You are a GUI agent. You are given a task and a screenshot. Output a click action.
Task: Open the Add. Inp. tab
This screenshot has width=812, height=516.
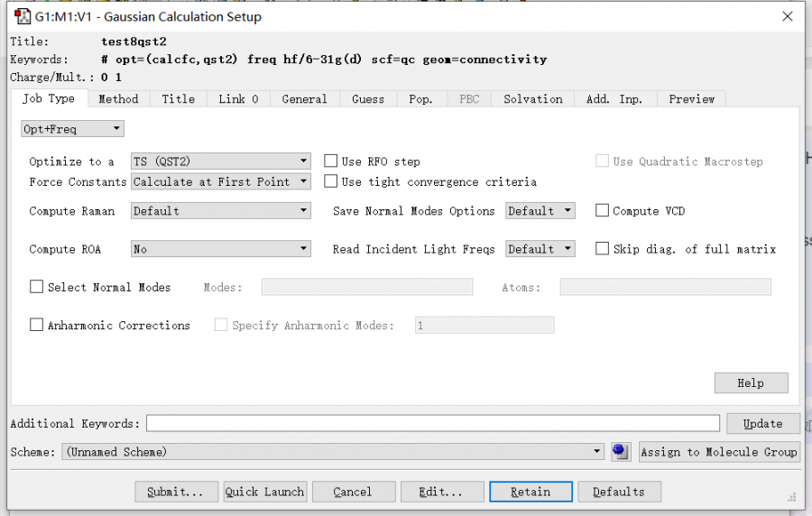614,99
